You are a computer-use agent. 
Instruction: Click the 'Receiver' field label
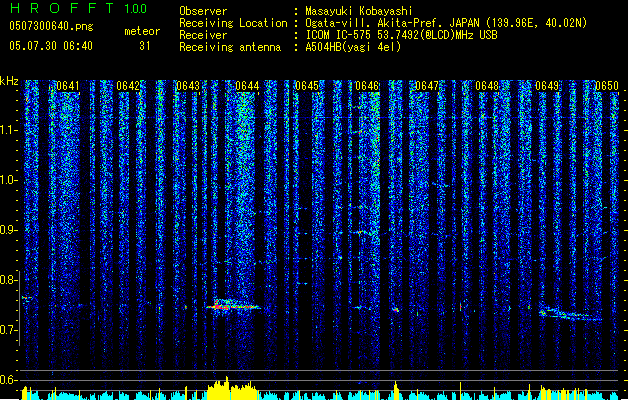tap(203, 35)
